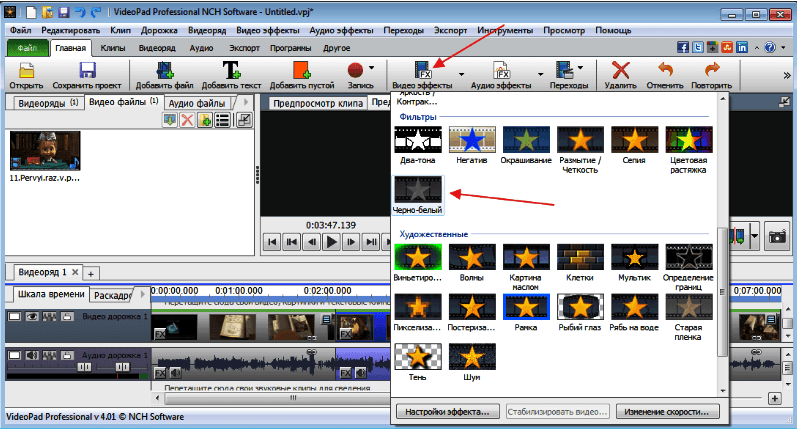Apply the Сепия filter
Screen dimensions: 797x429
(634, 145)
